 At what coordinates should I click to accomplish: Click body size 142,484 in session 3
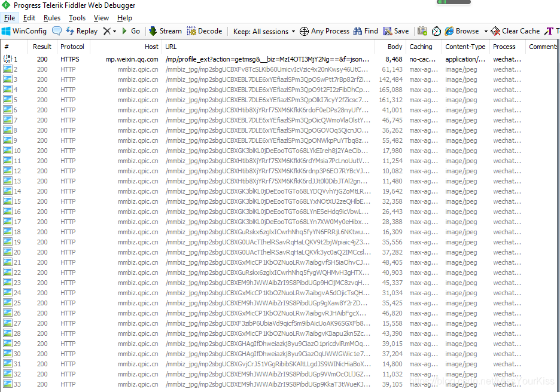tap(391, 79)
